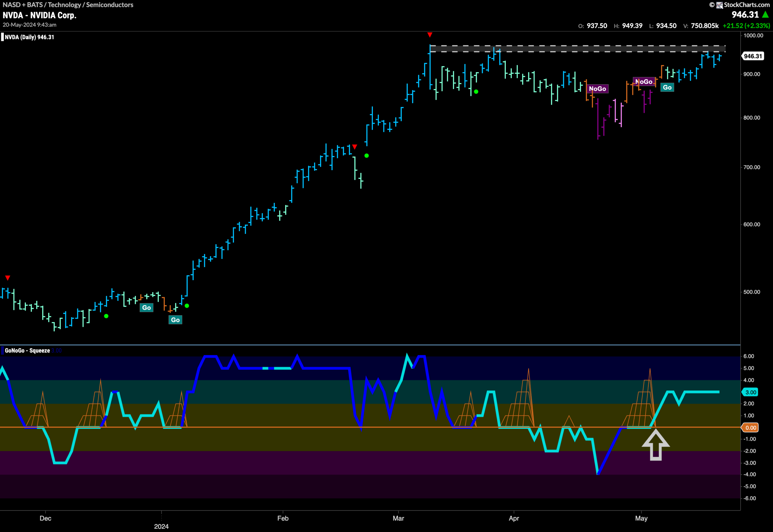Click the May Go signal label
Image resolution: width=773 pixels, height=532 pixels.
click(x=667, y=87)
